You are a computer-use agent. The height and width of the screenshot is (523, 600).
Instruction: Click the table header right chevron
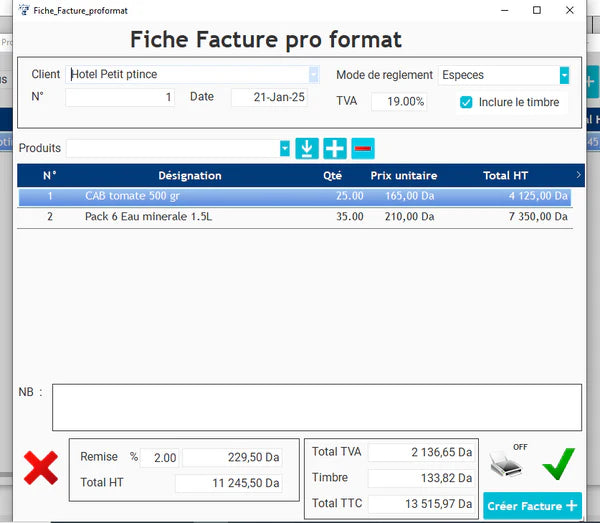(x=579, y=175)
